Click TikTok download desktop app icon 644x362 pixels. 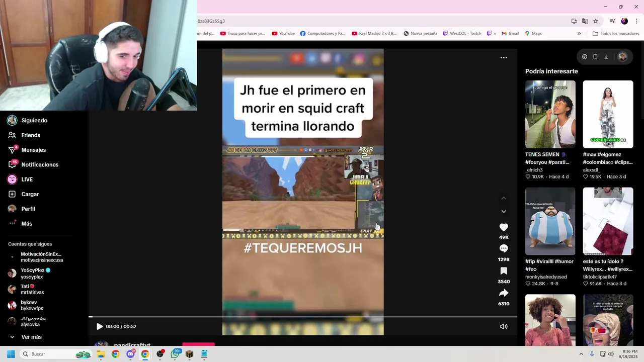[x=606, y=57]
